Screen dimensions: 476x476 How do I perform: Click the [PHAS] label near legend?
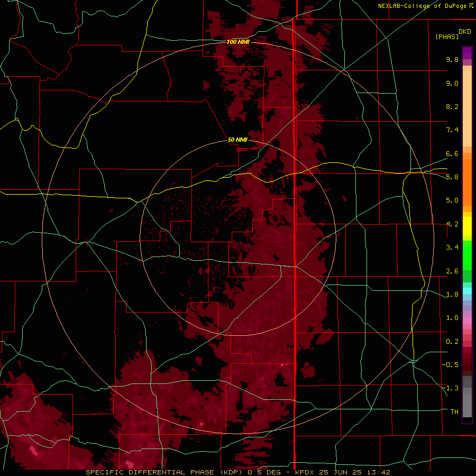coord(447,36)
